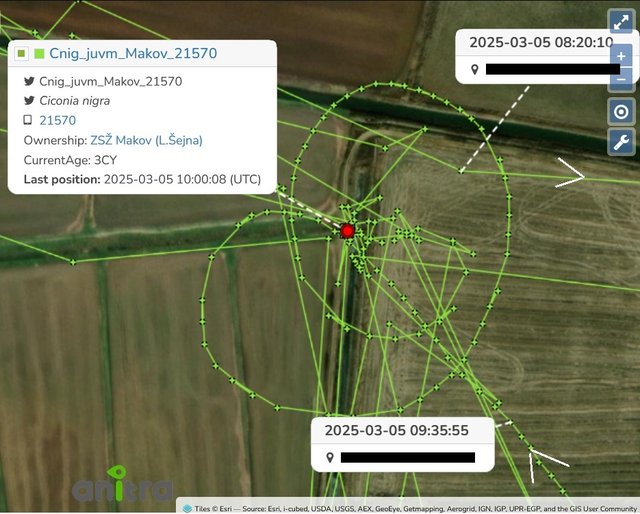Select the 2025-03-05 09:35:55 timestamp popup
Viewport: 640px width, 514px height.
coord(397,430)
